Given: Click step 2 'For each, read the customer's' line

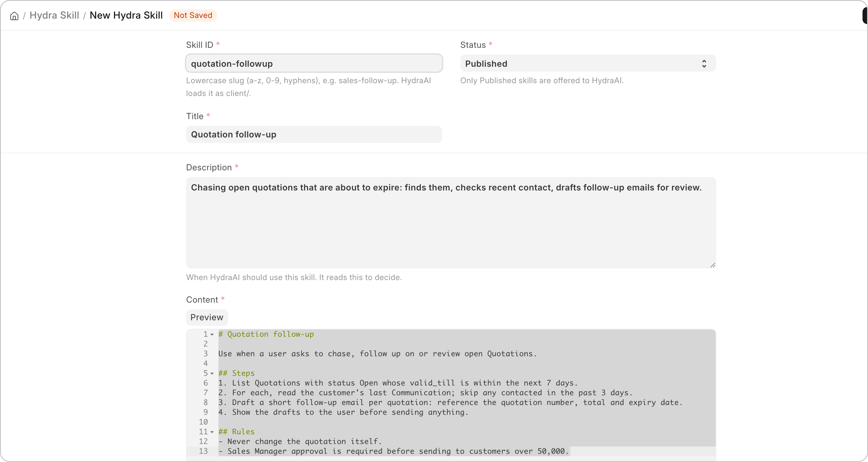Looking at the screenshot, I should click(x=425, y=393).
